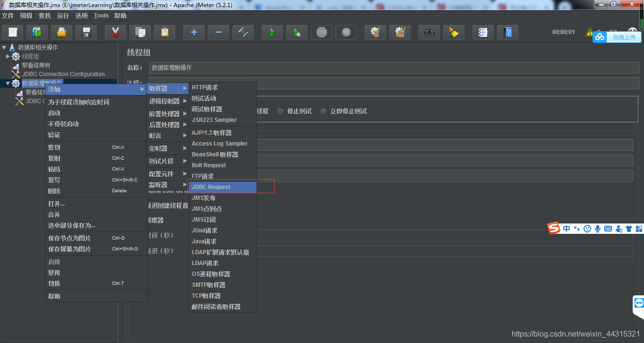644x343 pixels.
Task: Collapse all nodes with the minus icon
Action: click(x=218, y=32)
